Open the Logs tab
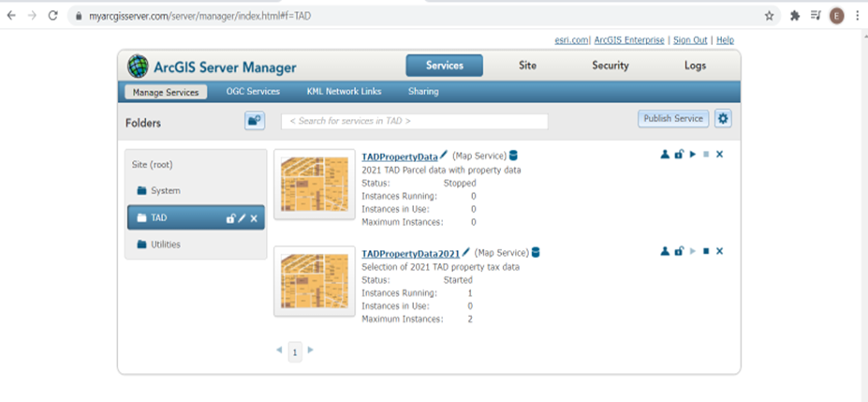 click(x=696, y=66)
